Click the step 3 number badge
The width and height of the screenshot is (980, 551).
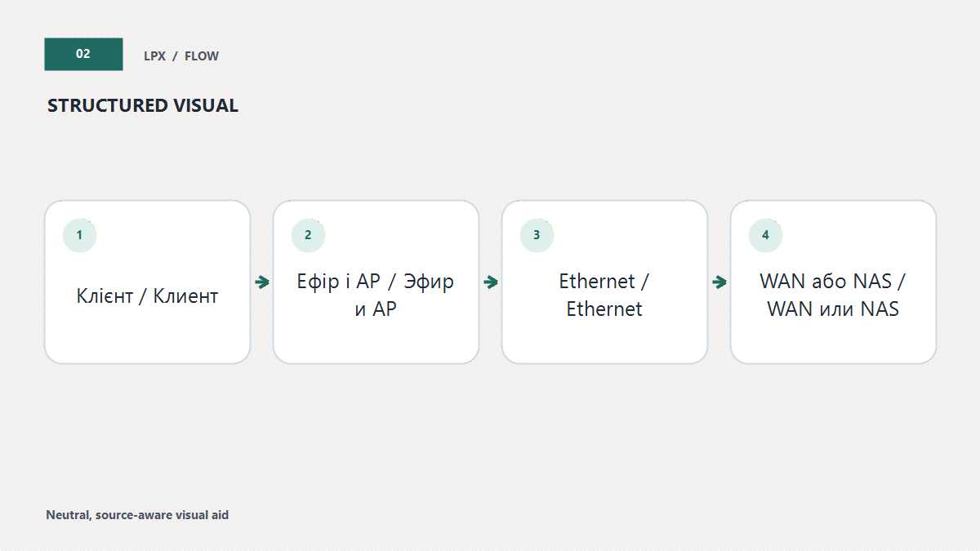537,235
